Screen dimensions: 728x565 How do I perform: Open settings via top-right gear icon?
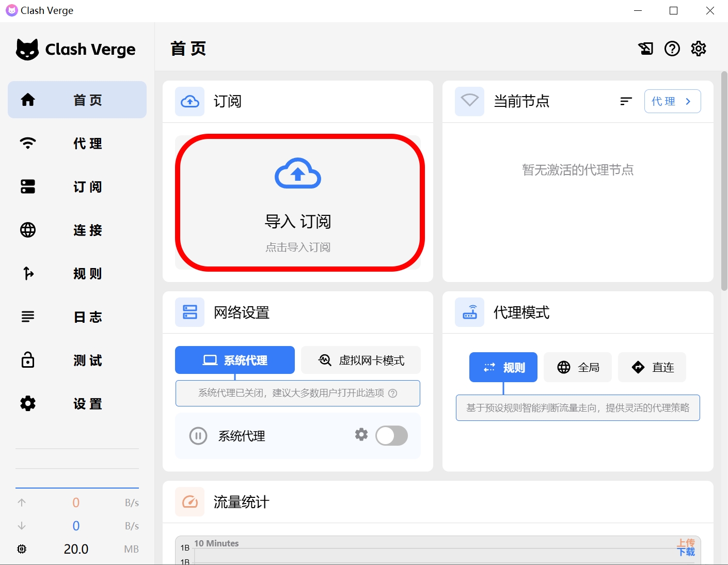[698, 49]
